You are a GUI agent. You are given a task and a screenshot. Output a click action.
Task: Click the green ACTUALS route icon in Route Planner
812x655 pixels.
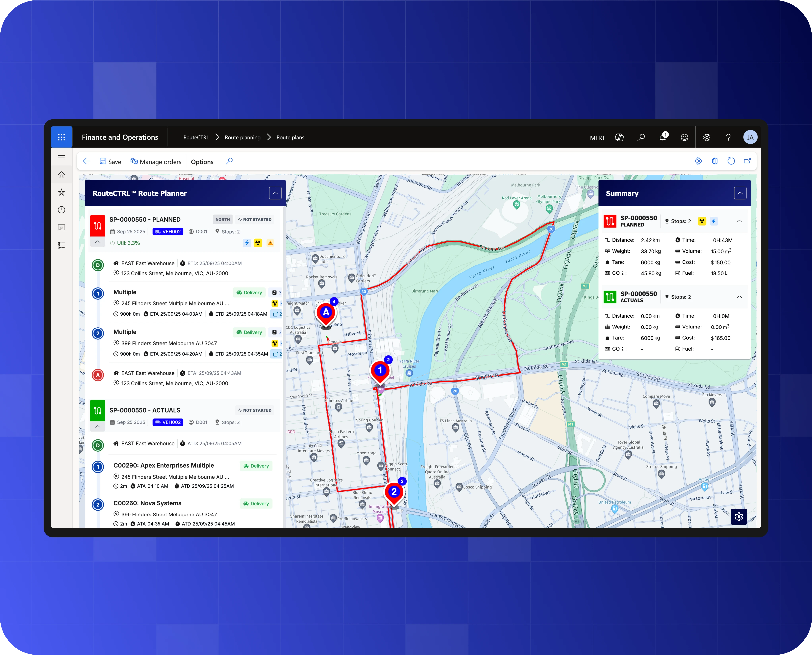click(98, 411)
